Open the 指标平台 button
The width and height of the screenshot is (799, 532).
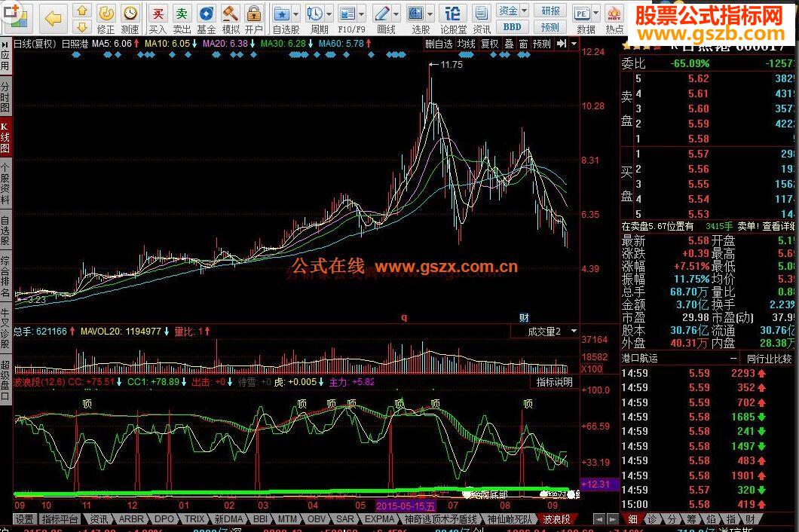60,519
